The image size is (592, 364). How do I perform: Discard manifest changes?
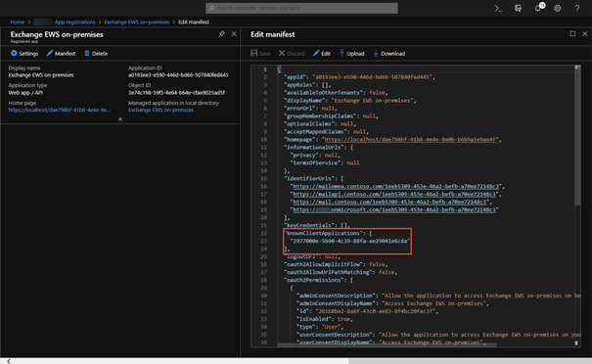tap(292, 53)
